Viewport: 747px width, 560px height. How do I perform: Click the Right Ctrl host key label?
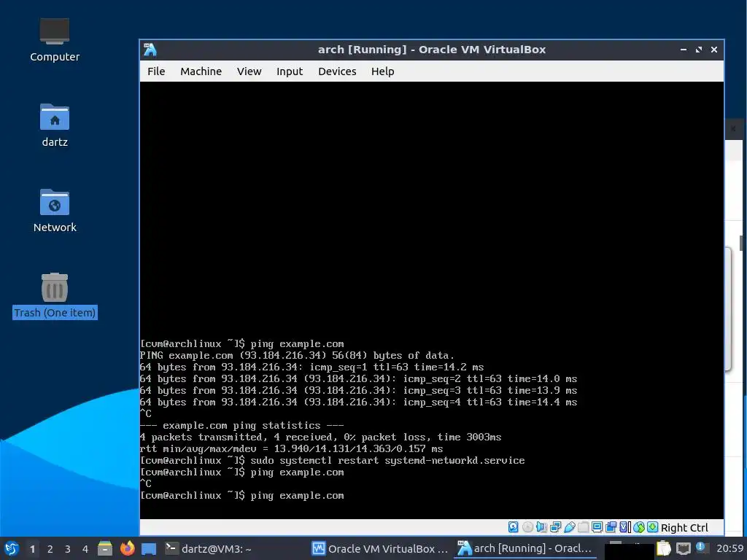[684, 528]
